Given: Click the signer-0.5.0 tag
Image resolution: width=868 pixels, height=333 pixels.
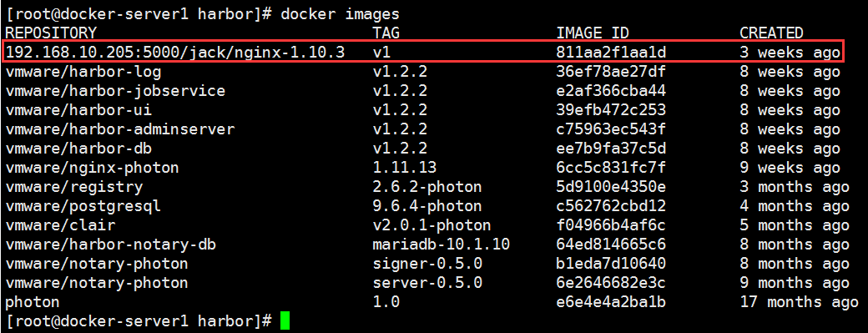Looking at the screenshot, I should coord(427,264).
